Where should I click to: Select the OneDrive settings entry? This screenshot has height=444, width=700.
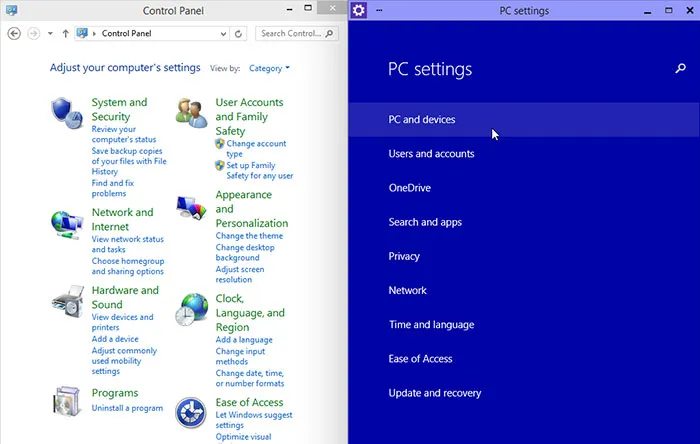pyautogui.click(x=409, y=188)
